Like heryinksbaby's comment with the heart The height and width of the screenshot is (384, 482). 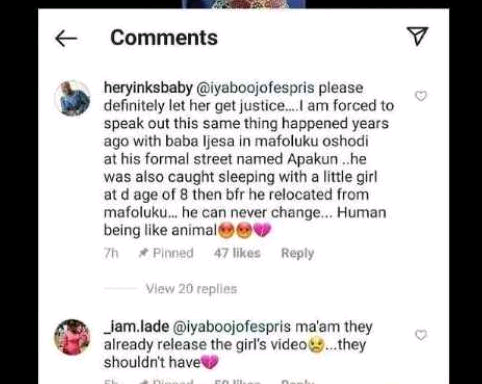[x=421, y=96]
